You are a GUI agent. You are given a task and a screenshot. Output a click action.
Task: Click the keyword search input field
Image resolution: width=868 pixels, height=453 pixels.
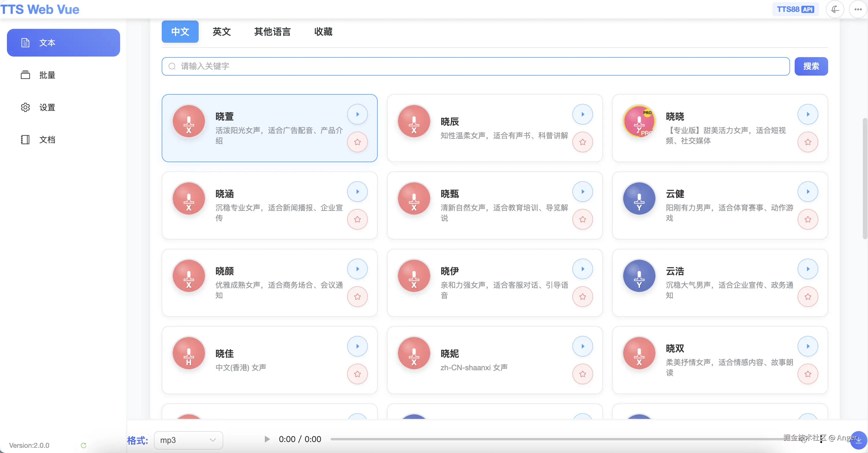click(x=472, y=66)
